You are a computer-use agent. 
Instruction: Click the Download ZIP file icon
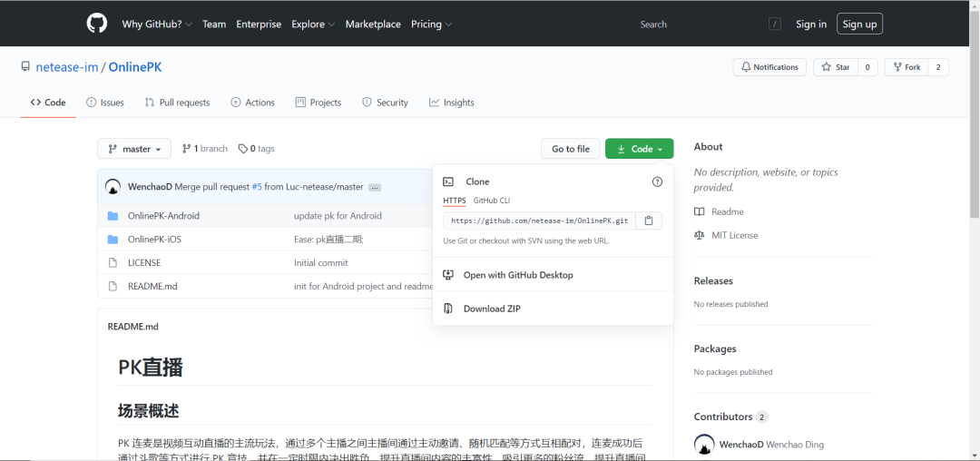[447, 309]
